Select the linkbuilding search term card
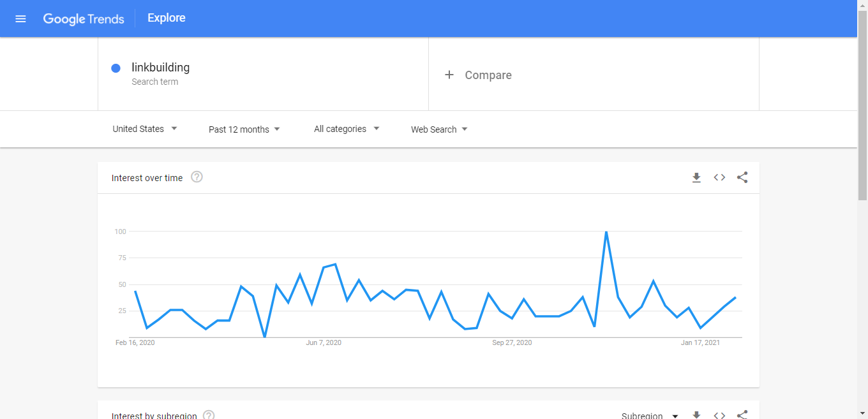 262,73
